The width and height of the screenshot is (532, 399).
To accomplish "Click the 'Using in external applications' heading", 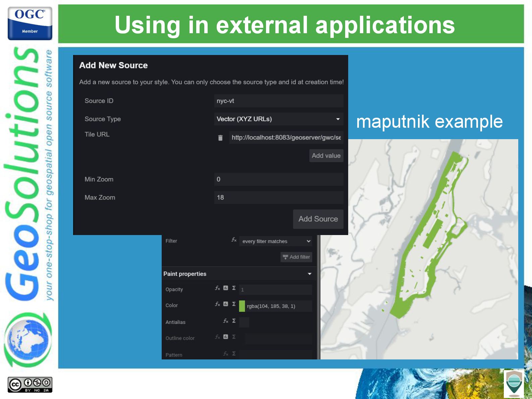I will tap(284, 25).
